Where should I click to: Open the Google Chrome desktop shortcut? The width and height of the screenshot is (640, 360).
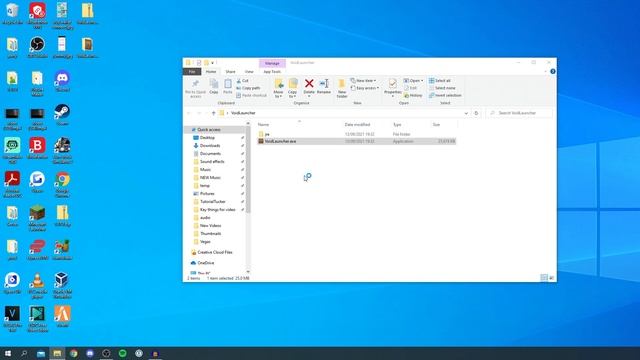62,184
